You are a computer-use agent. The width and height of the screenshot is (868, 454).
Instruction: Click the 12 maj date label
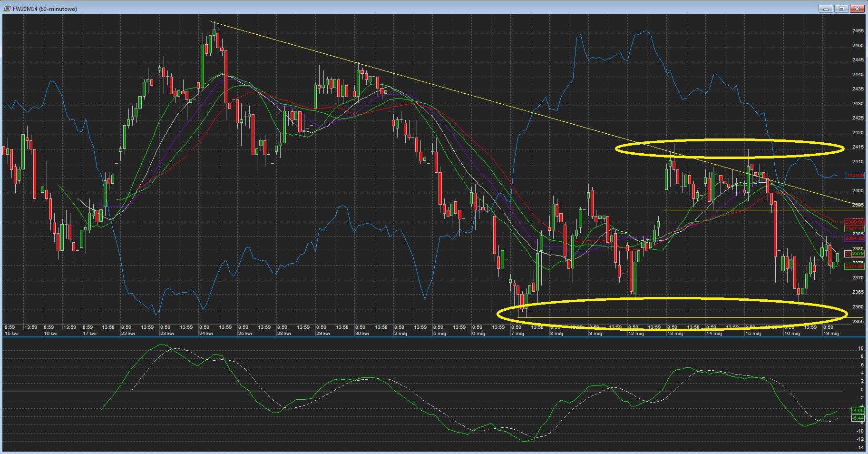click(636, 334)
